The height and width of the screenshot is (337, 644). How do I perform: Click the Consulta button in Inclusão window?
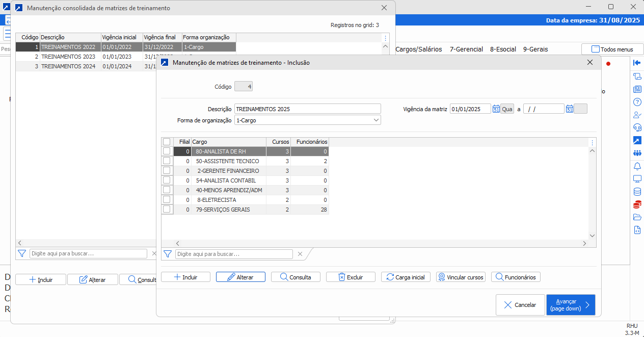click(296, 277)
